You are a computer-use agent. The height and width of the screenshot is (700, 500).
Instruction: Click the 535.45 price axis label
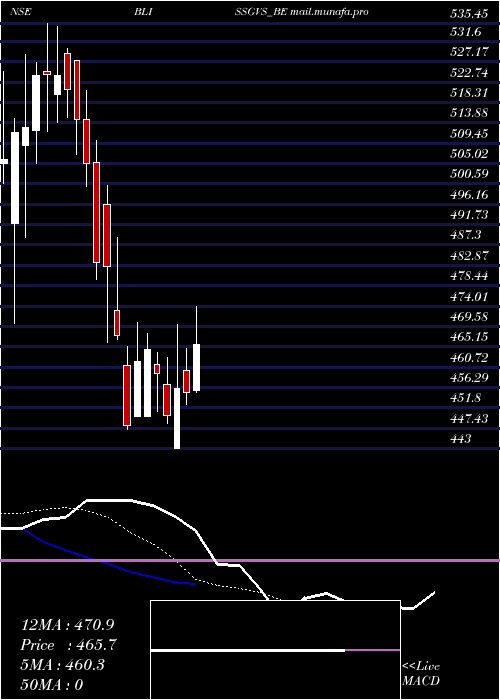pos(469,14)
